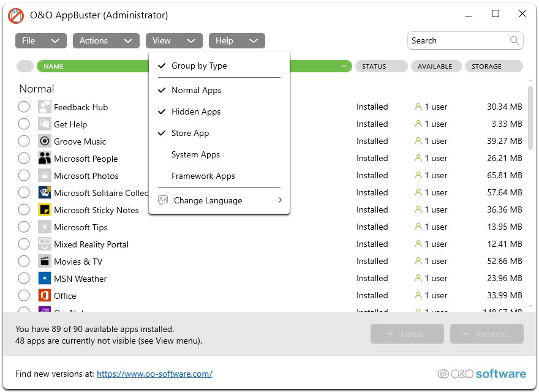Uncheck Hidden Apps in View menu
The width and height of the screenshot is (539, 392).
pos(195,111)
